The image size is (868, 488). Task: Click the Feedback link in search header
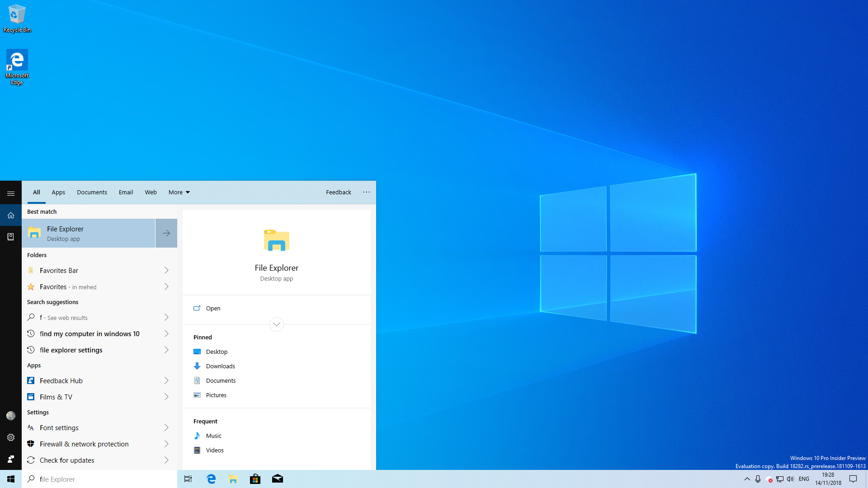[338, 192]
